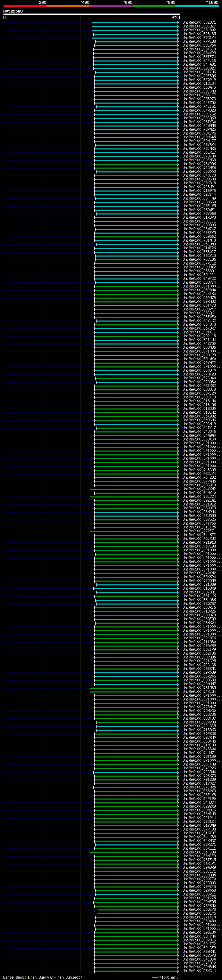Select the UniRef100_B4FJ16 label
This screenshot has width=222, height=980.
click(199, 60)
